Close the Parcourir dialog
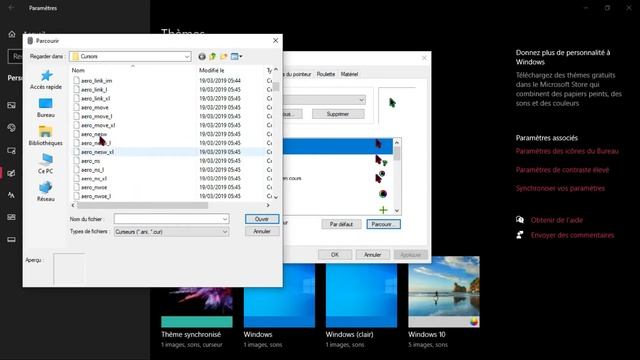 point(276,40)
